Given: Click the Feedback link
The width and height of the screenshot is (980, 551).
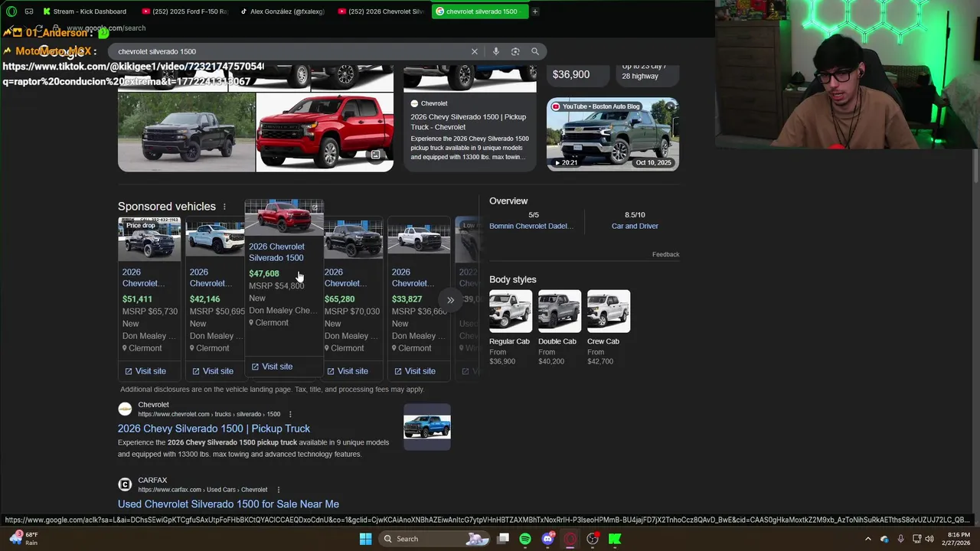Looking at the screenshot, I should pos(665,254).
